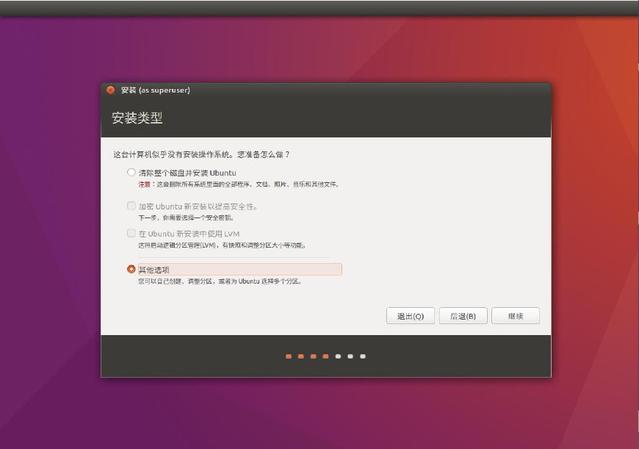Click the 继续 button to proceed
This screenshot has width=639, height=449.
(x=516, y=316)
